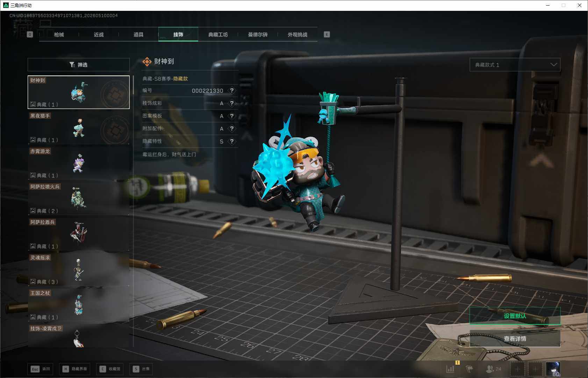Open the 枪械 tab
This screenshot has width=588, height=378.
(59, 35)
